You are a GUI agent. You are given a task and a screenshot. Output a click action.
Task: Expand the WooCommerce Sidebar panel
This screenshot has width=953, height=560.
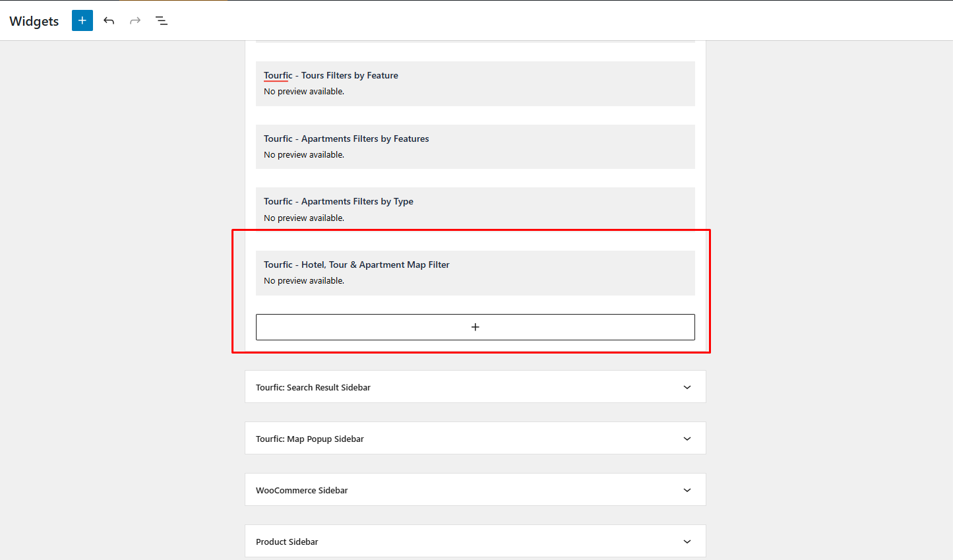coord(476,490)
